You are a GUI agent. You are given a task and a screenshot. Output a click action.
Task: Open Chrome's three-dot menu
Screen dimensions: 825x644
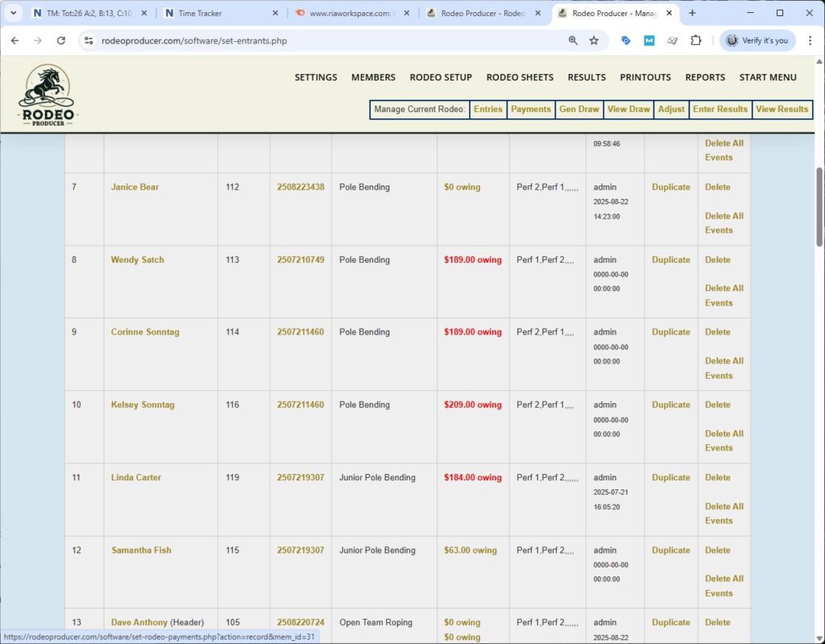810,40
